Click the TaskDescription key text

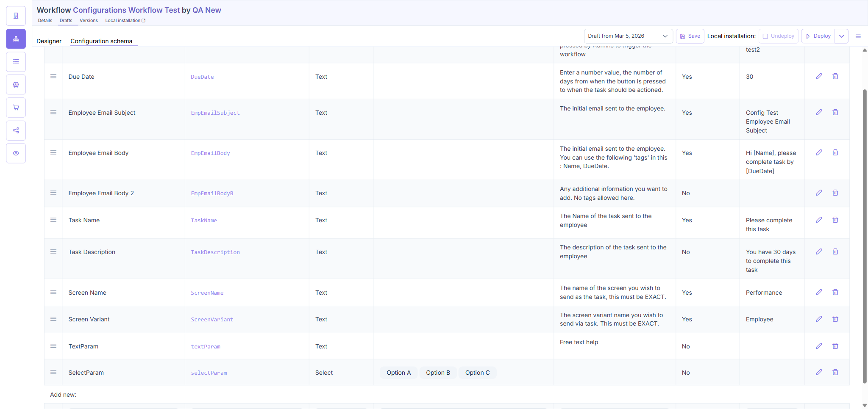pyautogui.click(x=215, y=252)
